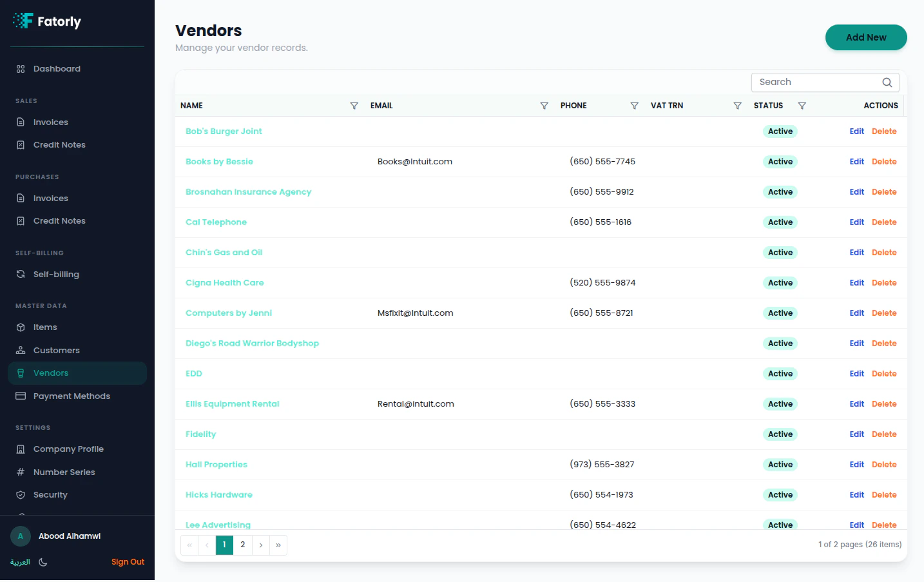Image resolution: width=924 pixels, height=582 pixels.
Task: Click the Vendors sidebar icon
Action: pos(21,373)
